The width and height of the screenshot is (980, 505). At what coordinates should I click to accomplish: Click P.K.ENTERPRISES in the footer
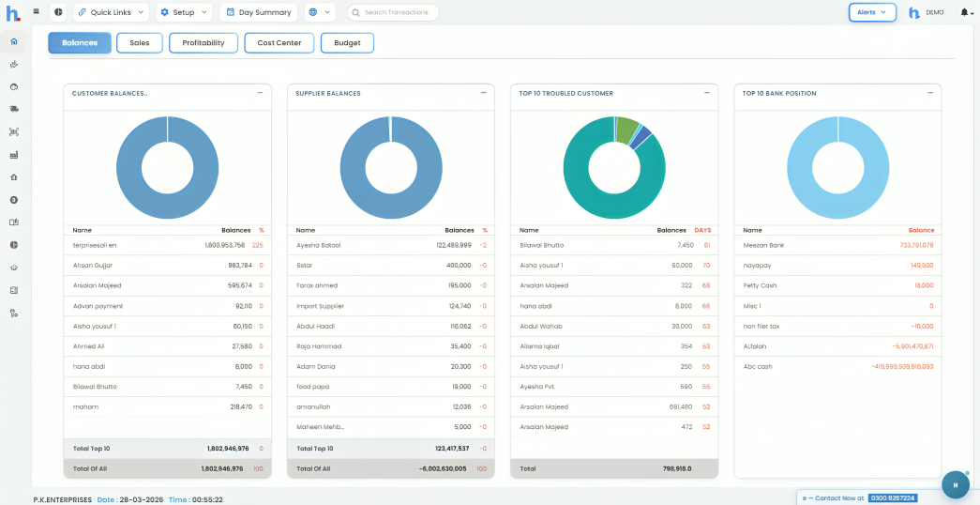tap(63, 499)
